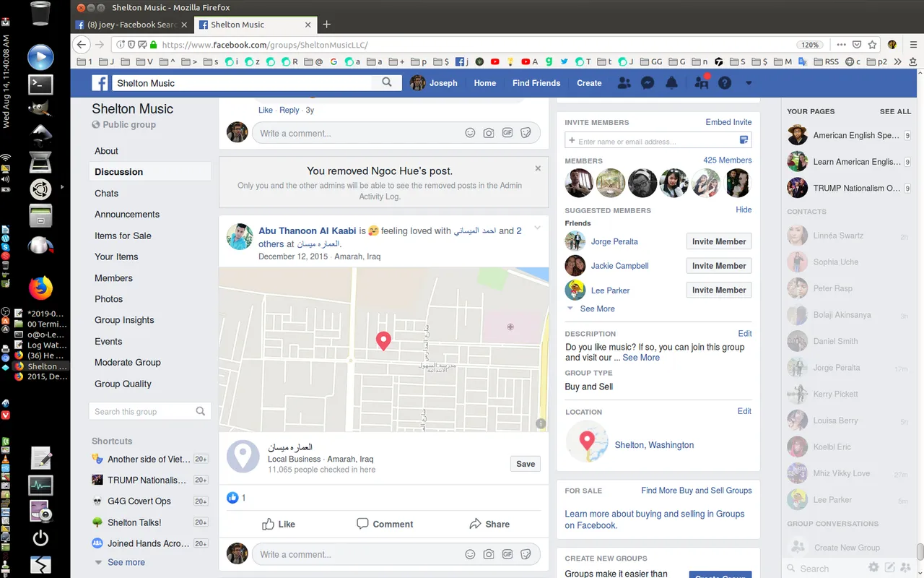Click Embed Invite link
The height and width of the screenshot is (578, 924).
tap(728, 122)
